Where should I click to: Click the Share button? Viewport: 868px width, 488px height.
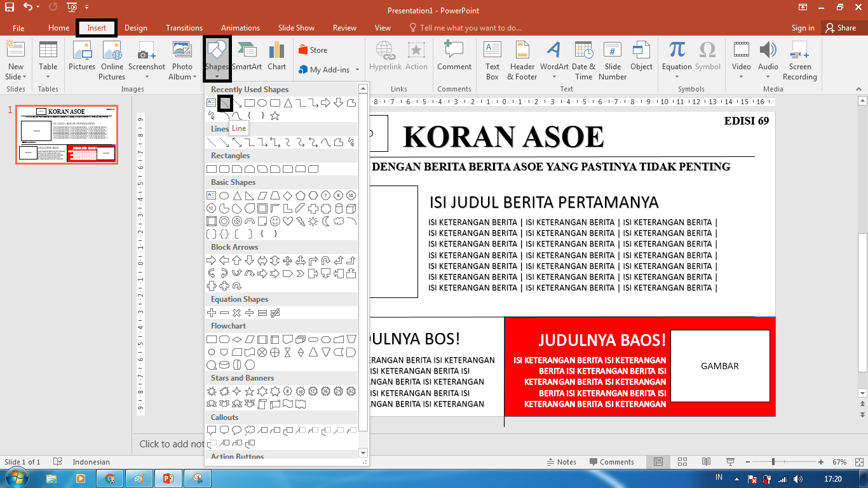tap(840, 28)
